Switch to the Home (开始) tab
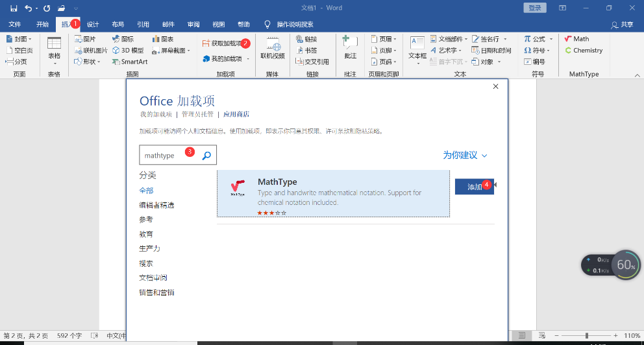This screenshot has height=345, width=644. [x=42, y=25]
